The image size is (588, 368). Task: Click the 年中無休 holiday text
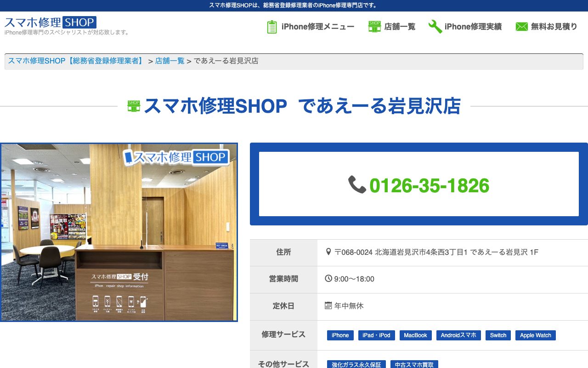(349, 306)
